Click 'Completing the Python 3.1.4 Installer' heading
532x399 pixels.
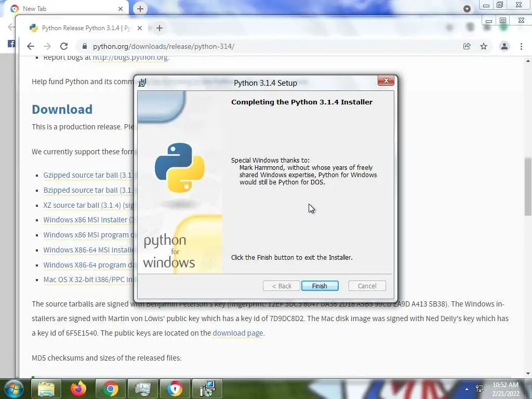(x=302, y=102)
